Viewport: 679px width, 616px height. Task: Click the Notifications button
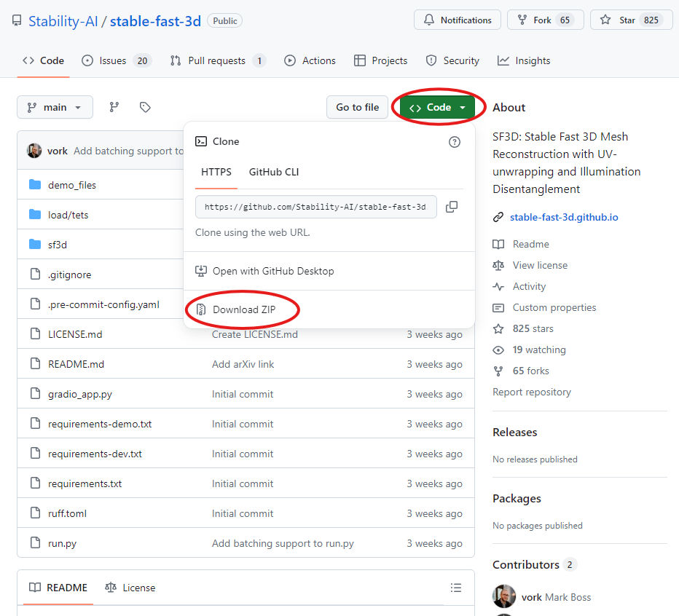click(x=458, y=20)
